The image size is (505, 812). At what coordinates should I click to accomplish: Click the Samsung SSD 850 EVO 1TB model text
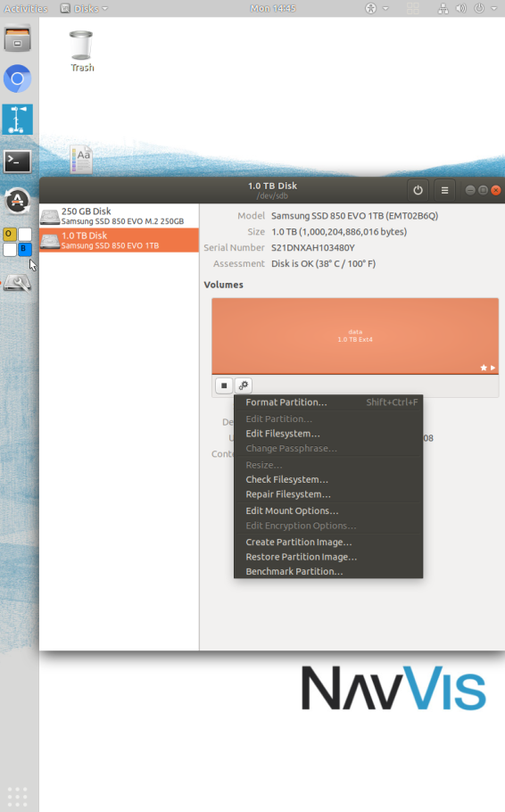tap(354, 216)
